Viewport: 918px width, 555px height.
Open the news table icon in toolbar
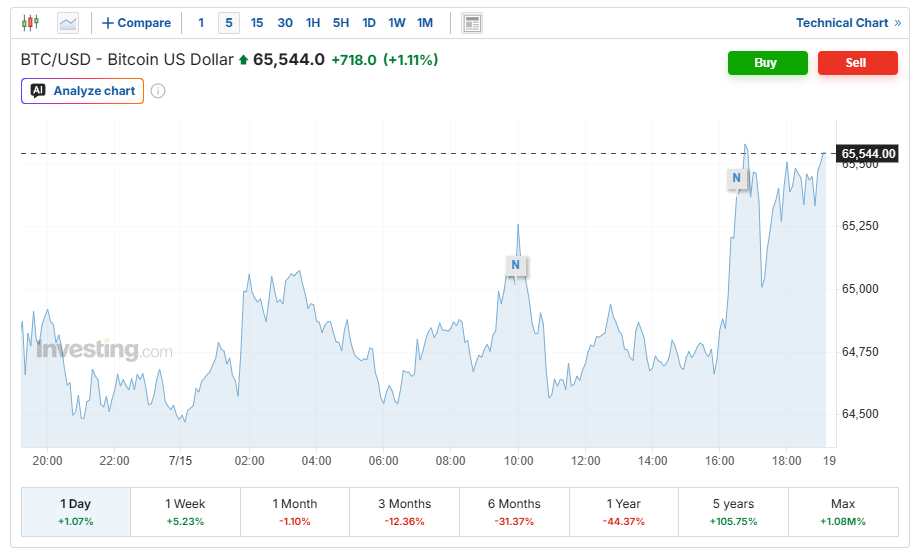tap(471, 23)
